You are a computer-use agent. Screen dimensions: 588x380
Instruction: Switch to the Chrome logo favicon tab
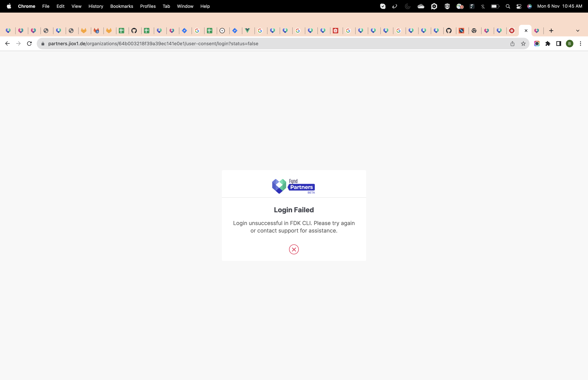(474, 31)
